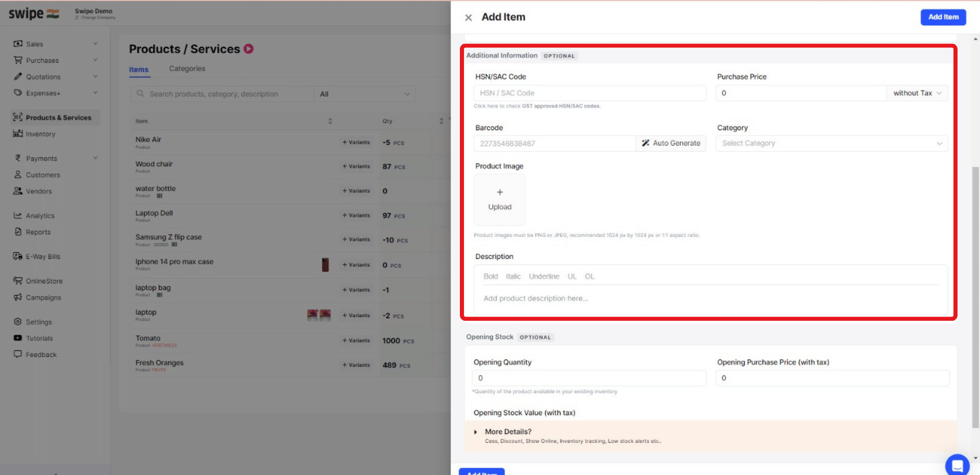The width and height of the screenshot is (980, 475).
Task: Click the Feedback chat icon
Action: [18, 354]
